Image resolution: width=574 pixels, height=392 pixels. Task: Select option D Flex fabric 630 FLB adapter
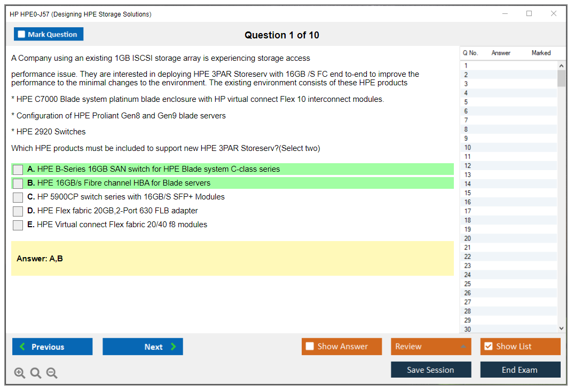(x=18, y=211)
